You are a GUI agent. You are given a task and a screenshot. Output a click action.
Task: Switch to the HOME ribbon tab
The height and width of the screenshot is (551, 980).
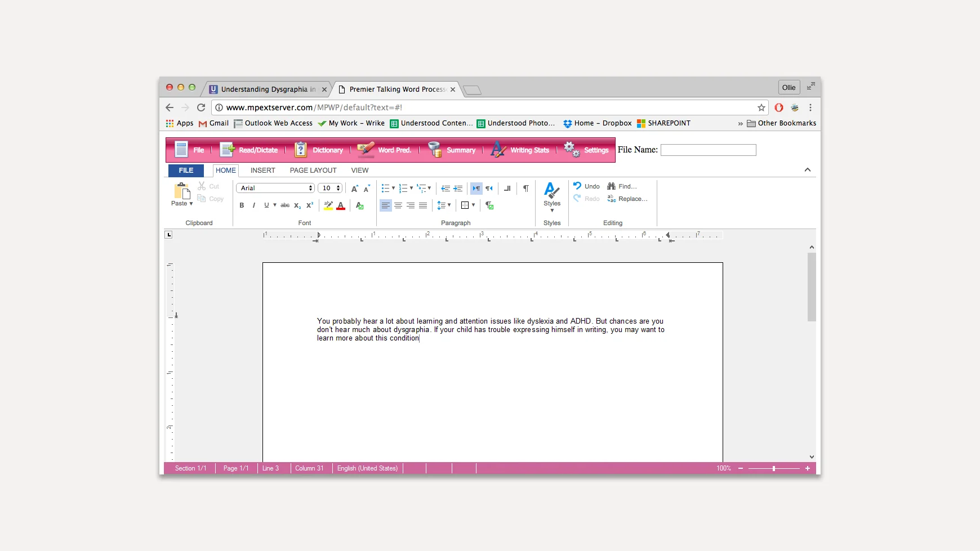(x=226, y=171)
